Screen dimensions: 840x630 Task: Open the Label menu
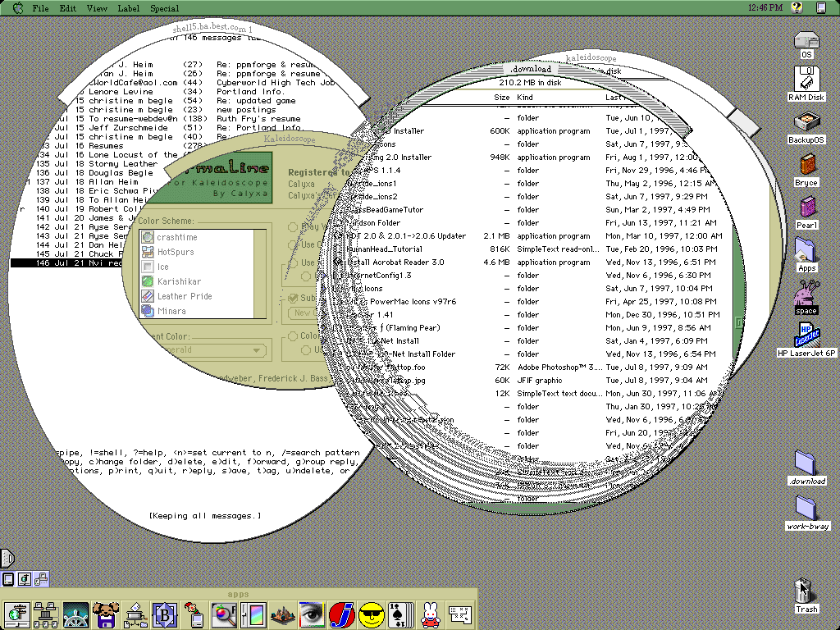(x=129, y=8)
